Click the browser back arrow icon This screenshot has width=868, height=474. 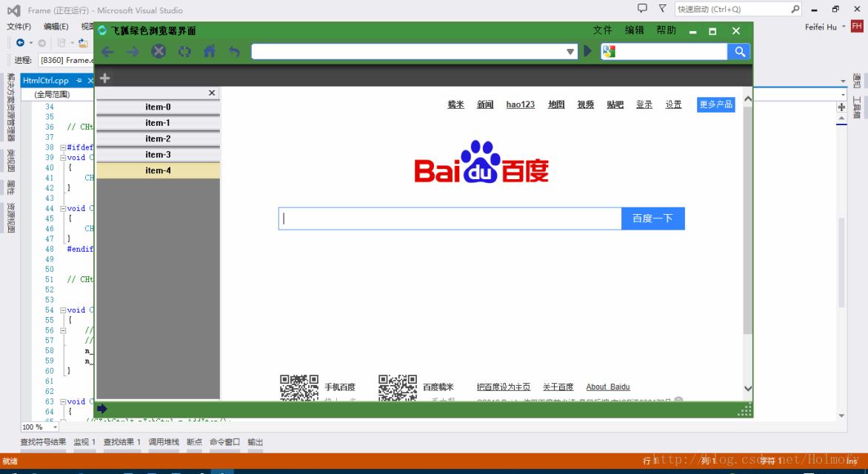107,52
